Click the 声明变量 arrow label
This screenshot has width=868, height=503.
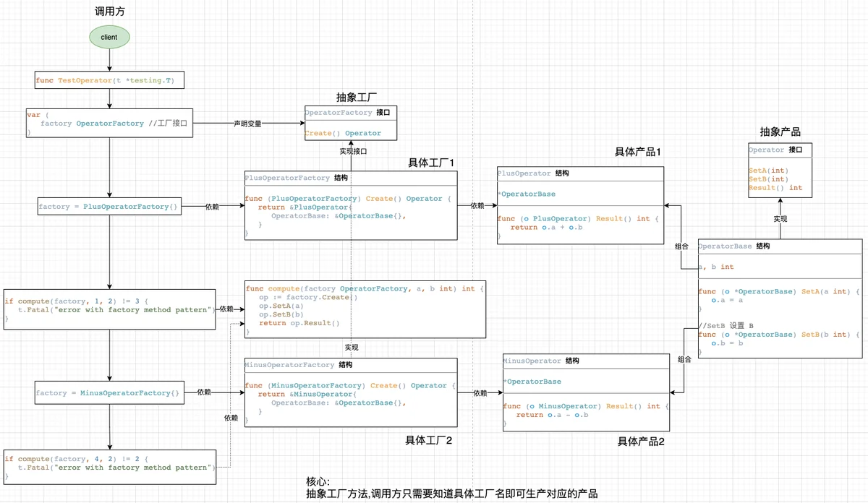(x=247, y=124)
